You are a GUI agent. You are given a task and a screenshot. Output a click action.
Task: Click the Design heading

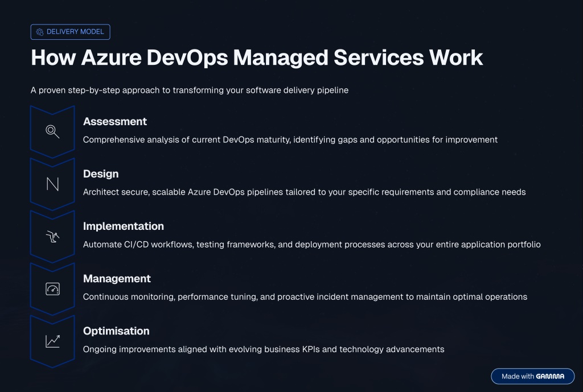pyautogui.click(x=101, y=174)
